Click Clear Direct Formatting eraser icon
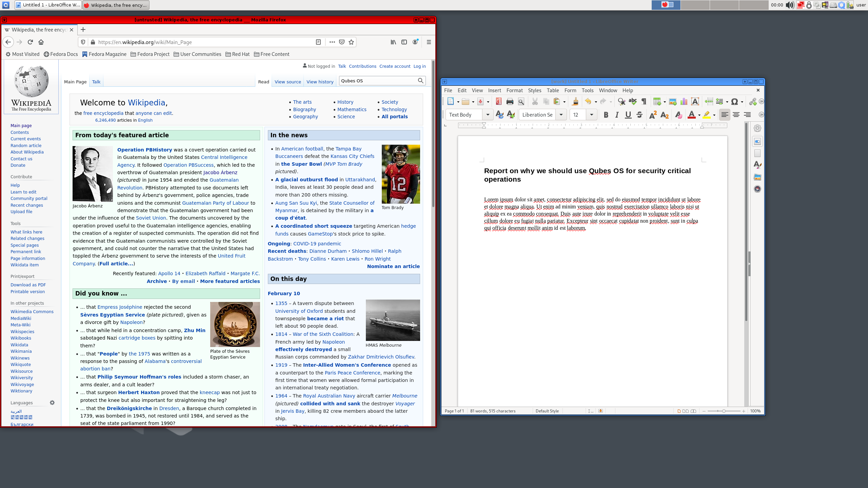The height and width of the screenshot is (488, 868). 678,115
